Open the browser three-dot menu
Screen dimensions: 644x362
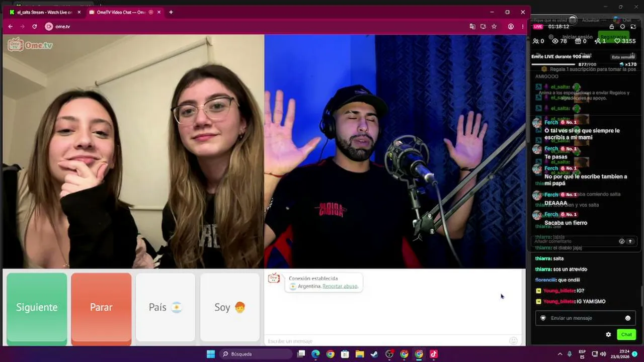(x=522, y=27)
